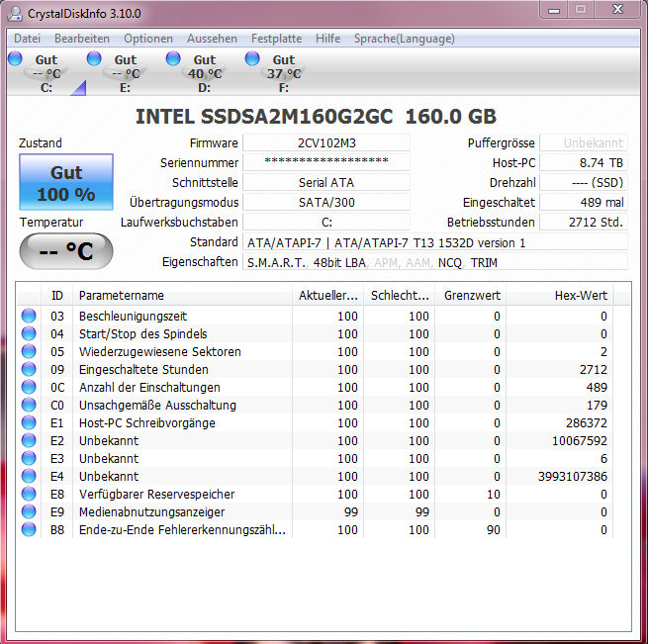This screenshot has height=644, width=648.
Task: Click the Grenzwert column header
Action: point(470,296)
